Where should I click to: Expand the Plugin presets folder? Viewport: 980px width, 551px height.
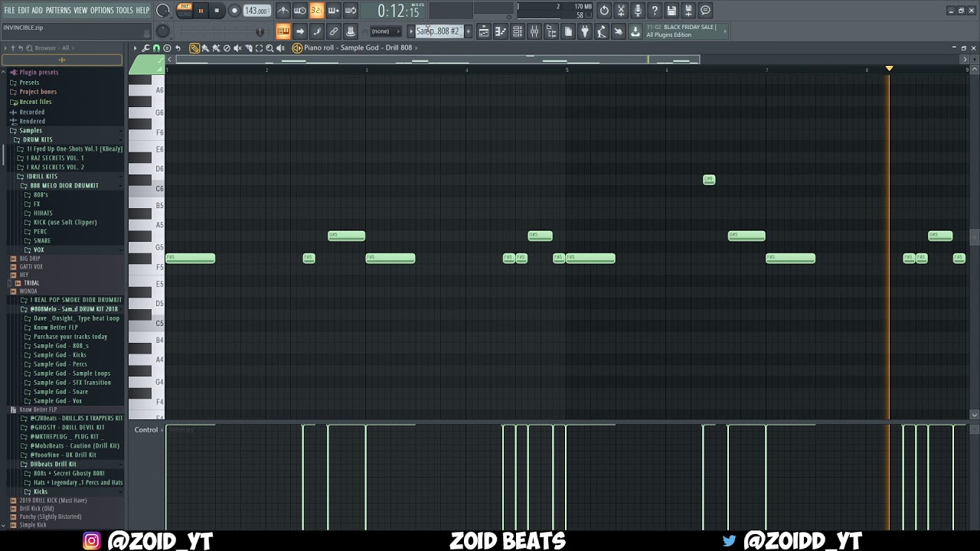[x=38, y=73]
